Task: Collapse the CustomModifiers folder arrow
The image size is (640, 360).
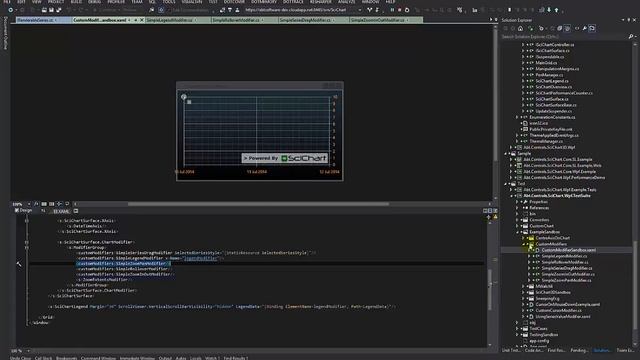Action: (x=523, y=244)
